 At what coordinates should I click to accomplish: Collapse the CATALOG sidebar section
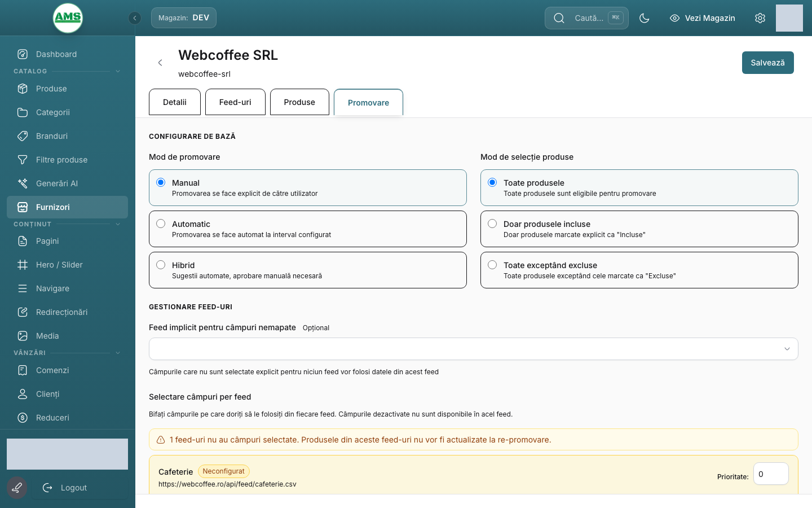(x=118, y=71)
